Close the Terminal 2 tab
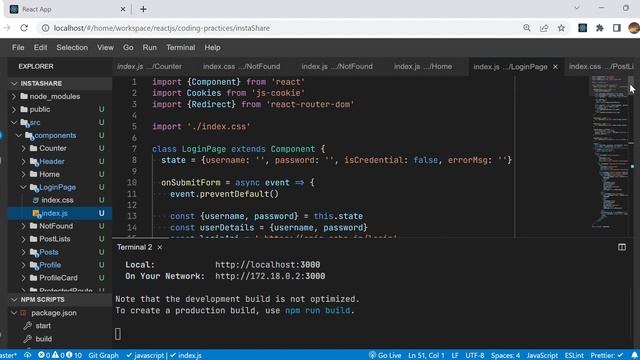640x360 pixels. (x=160, y=247)
